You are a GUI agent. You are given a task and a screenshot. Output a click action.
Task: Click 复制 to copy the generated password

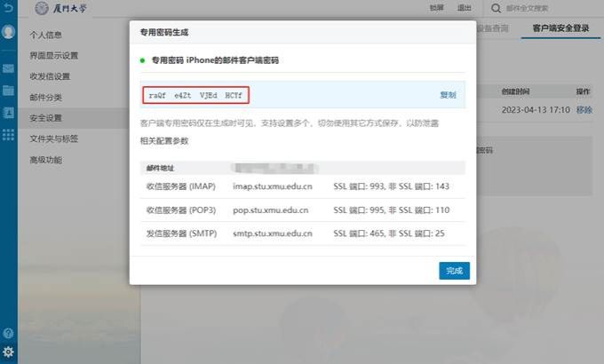tap(448, 94)
